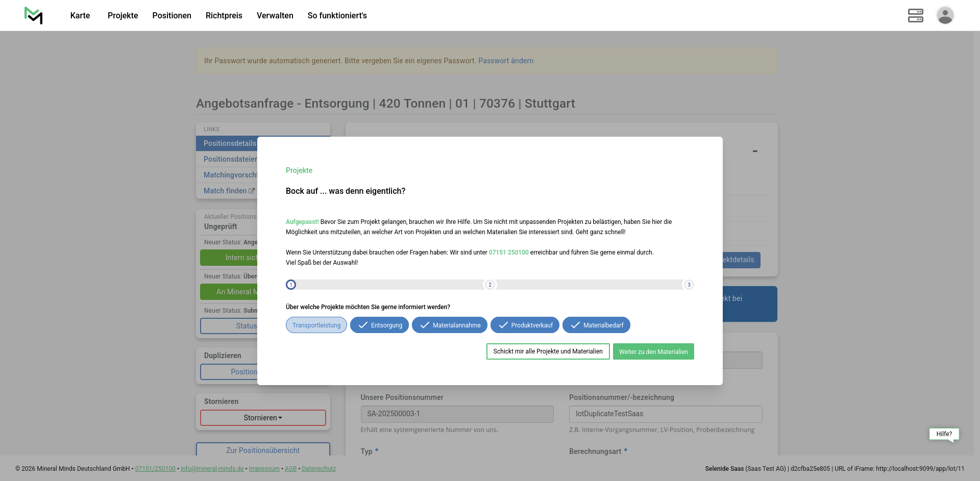Jump to step 2 on progress bar
This screenshot has width=980, height=481.
point(490,285)
